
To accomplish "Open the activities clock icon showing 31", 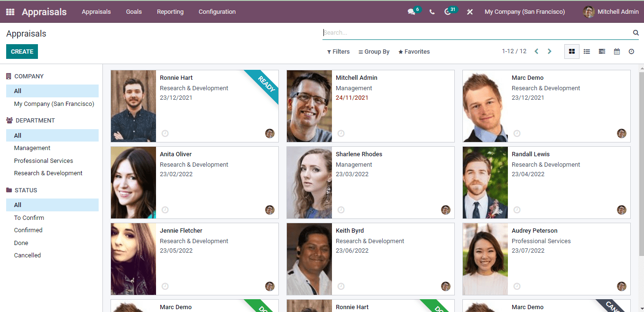I will pyautogui.click(x=448, y=12).
